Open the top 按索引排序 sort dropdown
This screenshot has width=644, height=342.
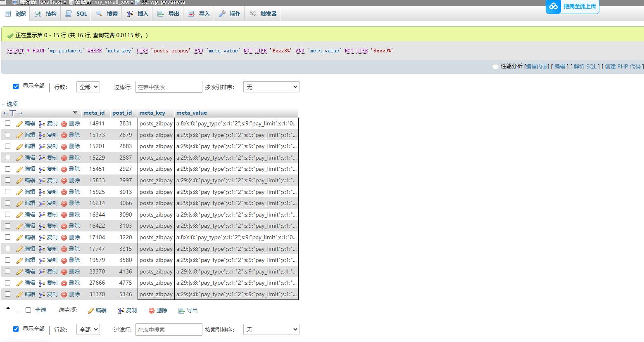click(271, 87)
